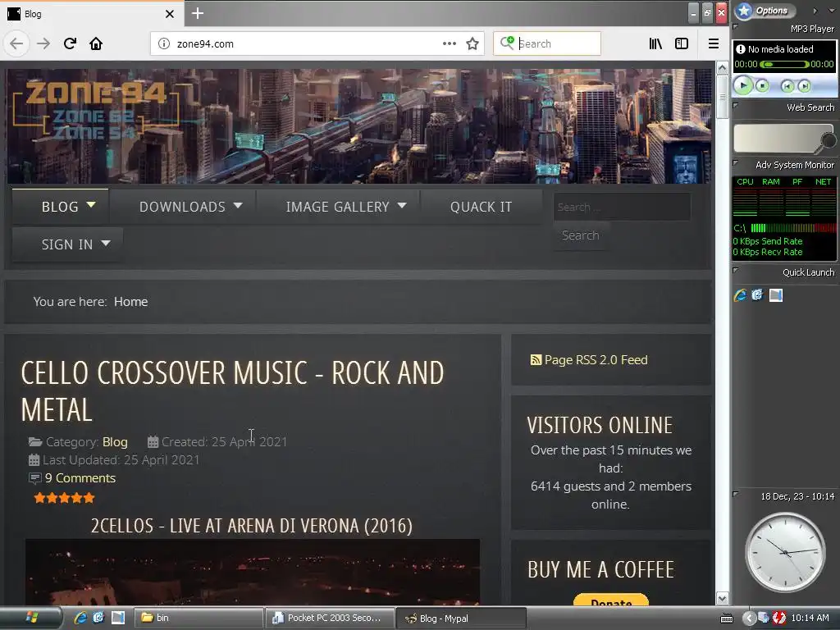
Task: Expand the BLOG dropdown arrow
Action: coord(91,204)
